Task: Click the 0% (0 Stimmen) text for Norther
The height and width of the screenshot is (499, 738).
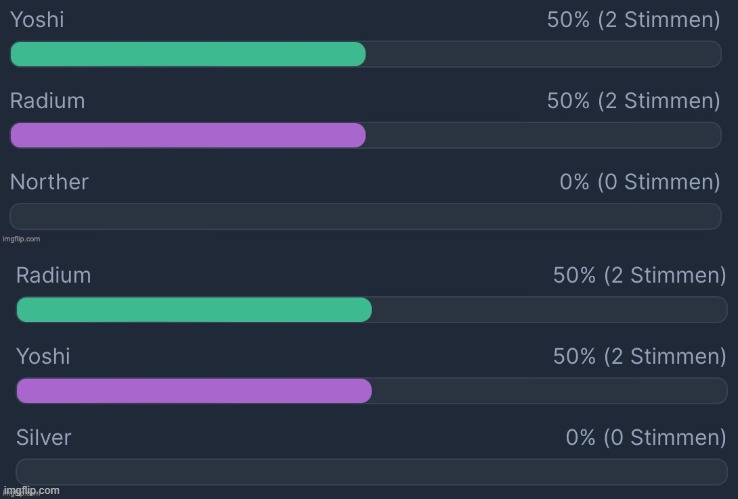Action: tap(640, 182)
